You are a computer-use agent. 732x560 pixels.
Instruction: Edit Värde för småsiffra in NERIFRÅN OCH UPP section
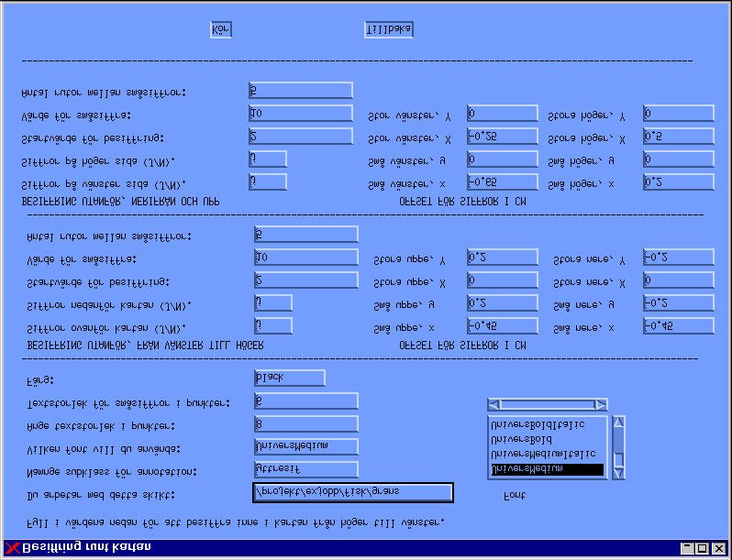[x=301, y=114]
